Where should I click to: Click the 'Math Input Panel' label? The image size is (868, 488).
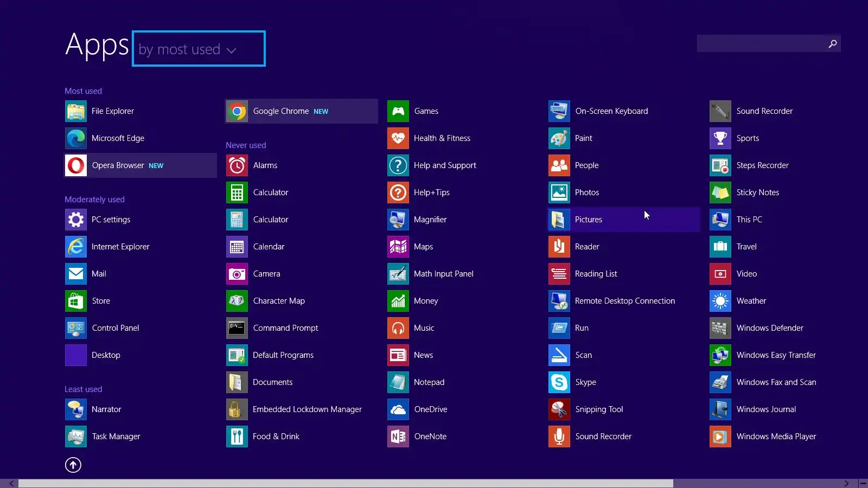point(444,274)
